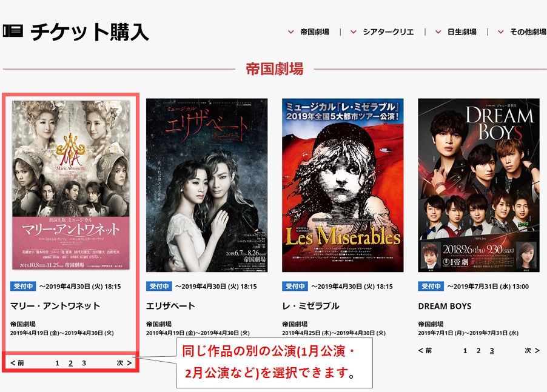
Task: Click the マリー・アントワネット title link
Action: pos(55,306)
